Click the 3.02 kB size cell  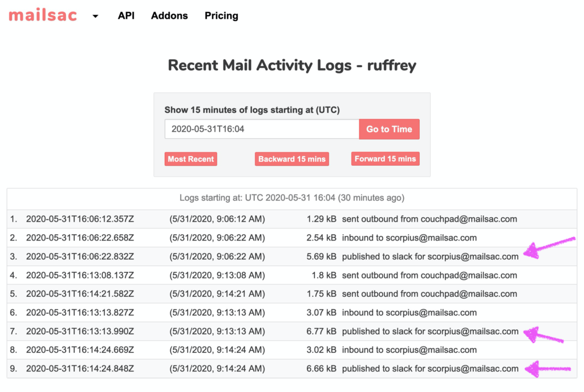pyautogui.click(x=322, y=350)
